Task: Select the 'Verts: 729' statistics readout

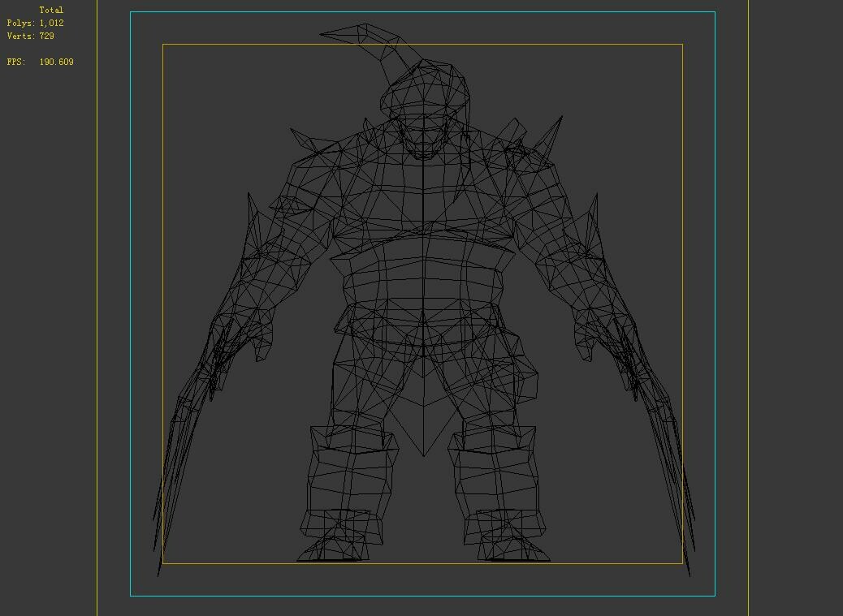Action: pos(31,36)
